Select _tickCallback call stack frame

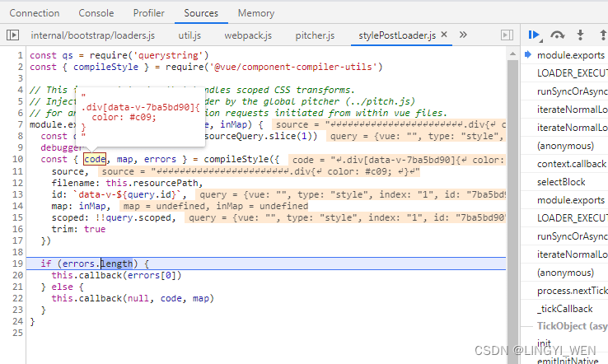click(x=565, y=309)
